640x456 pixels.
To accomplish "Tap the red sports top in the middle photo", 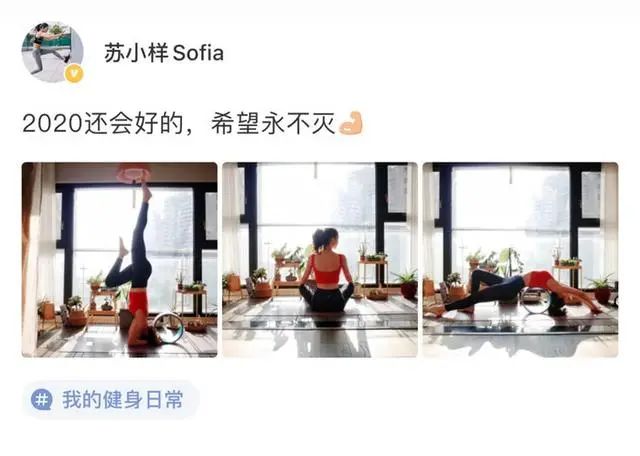I will click(326, 269).
